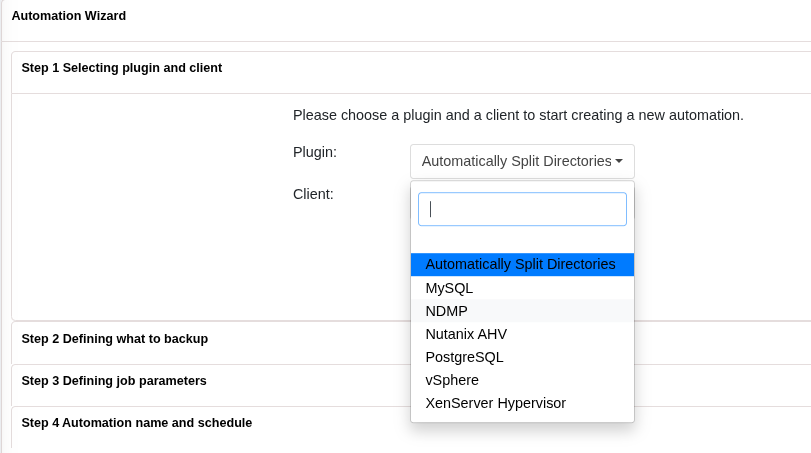Click the 'Please choose a plugin' instruction text
This screenshot has width=811, height=453.
[518, 115]
